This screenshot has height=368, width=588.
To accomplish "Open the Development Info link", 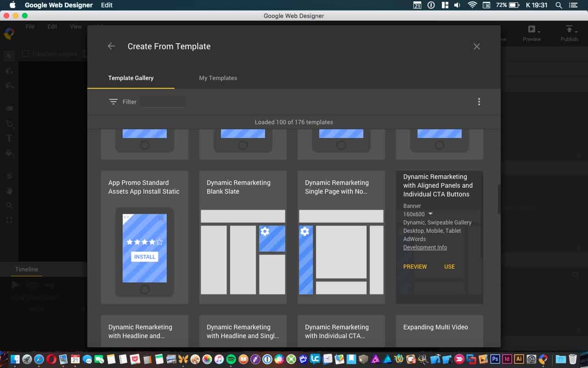I will 425,247.
